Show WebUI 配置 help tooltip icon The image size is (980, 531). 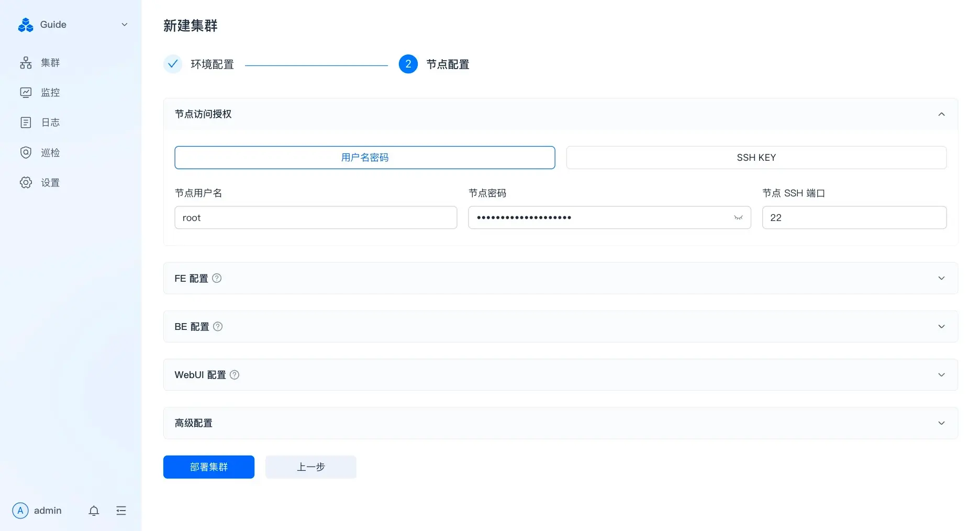[x=235, y=374]
